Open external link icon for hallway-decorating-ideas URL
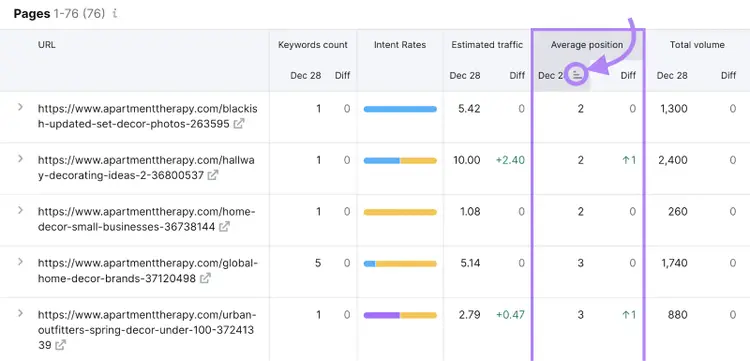750x361 pixels. click(x=213, y=175)
